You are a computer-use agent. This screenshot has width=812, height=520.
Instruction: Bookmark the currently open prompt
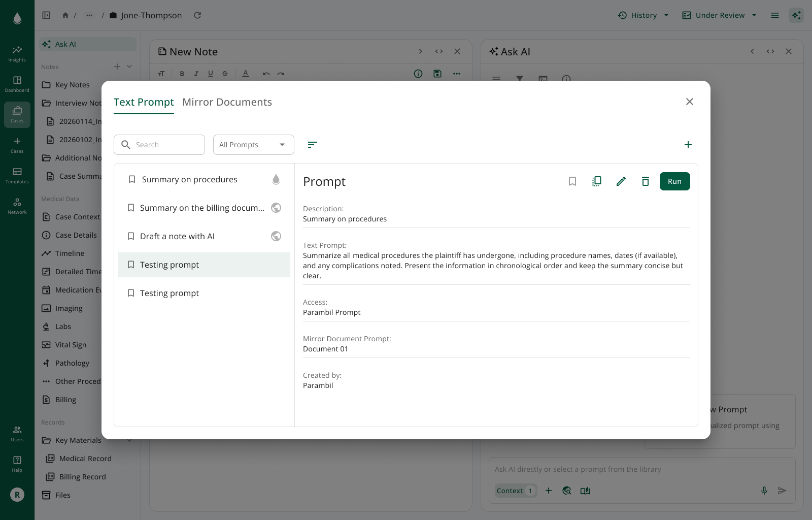pos(572,181)
